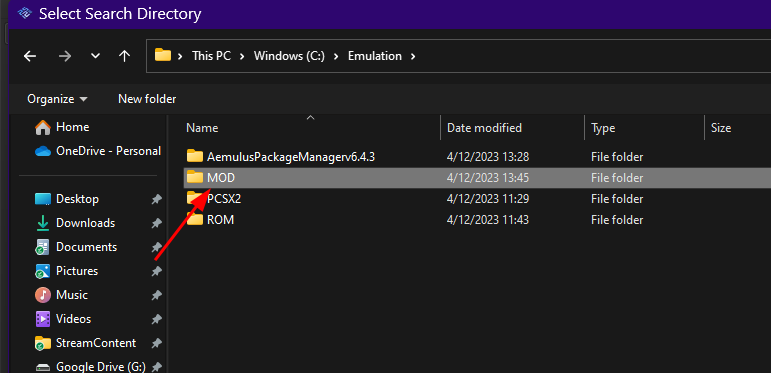The height and width of the screenshot is (373, 771).
Task: Open the Videos sidebar icon
Action: coord(43,319)
